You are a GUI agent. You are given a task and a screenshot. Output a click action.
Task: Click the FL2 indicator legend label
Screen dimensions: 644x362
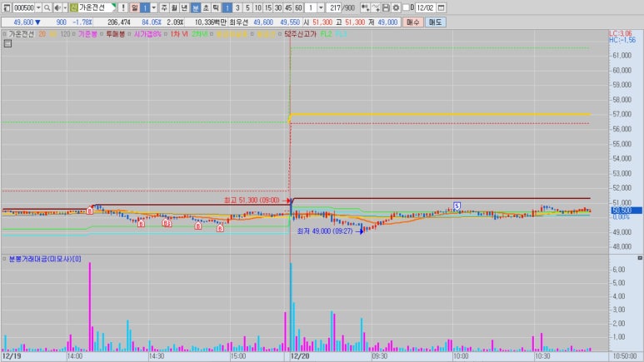click(326, 34)
